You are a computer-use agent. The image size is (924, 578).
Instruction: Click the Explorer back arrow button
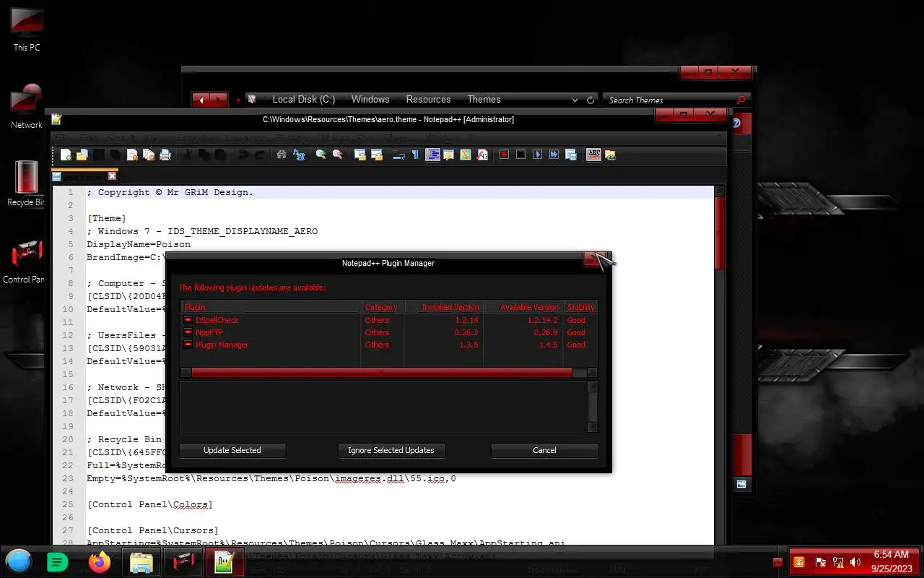pos(201,100)
